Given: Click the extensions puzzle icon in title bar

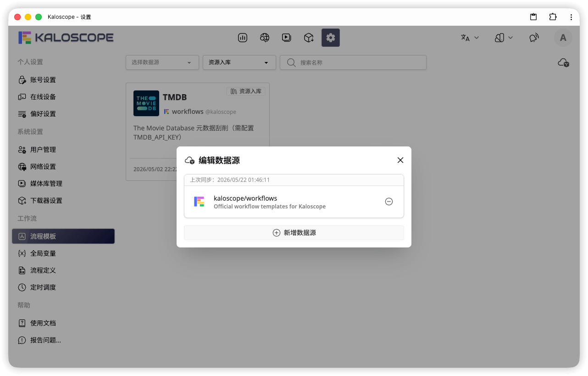Looking at the screenshot, I should point(553,17).
